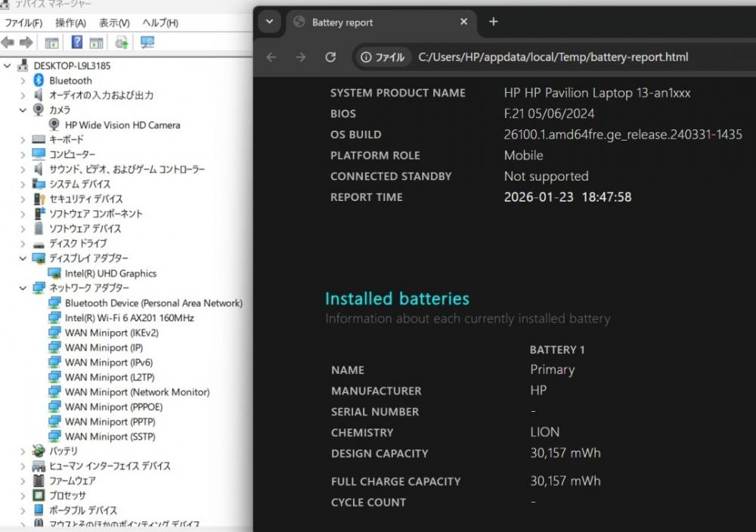Click the update driver toolbar icon
The width and height of the screenshot is (756, 532).
(121, 42)
